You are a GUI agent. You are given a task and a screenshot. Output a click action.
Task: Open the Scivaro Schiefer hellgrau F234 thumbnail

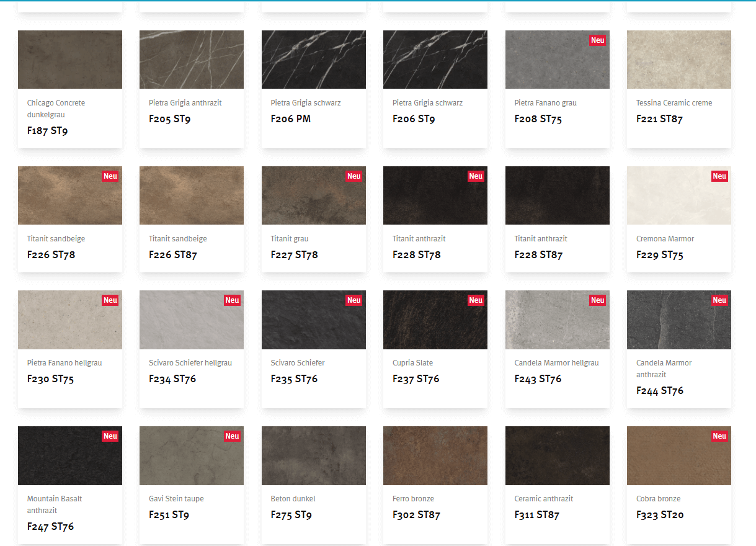pos(192,320)
